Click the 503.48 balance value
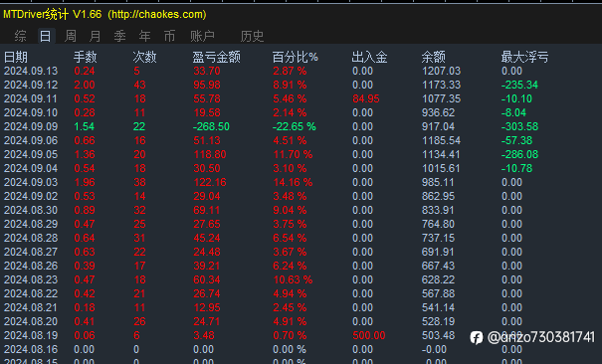 point(438,335)
